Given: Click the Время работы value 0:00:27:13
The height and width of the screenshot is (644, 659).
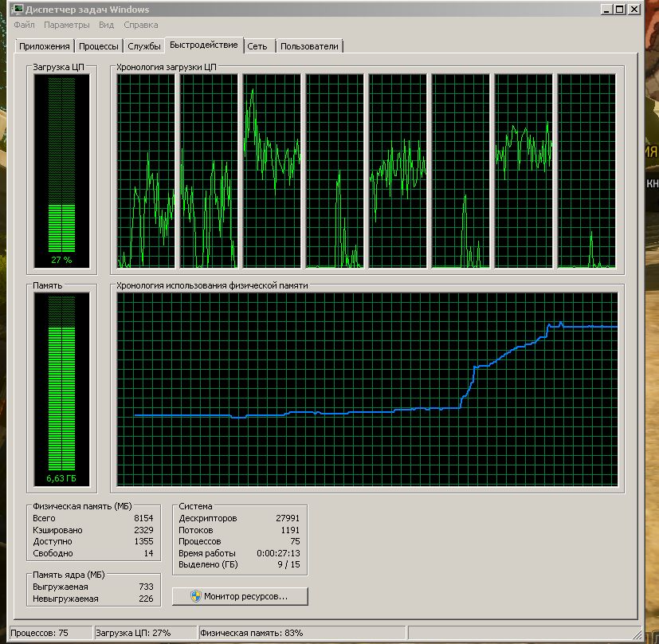Looking at the screenshot, I should click(279, 553).
